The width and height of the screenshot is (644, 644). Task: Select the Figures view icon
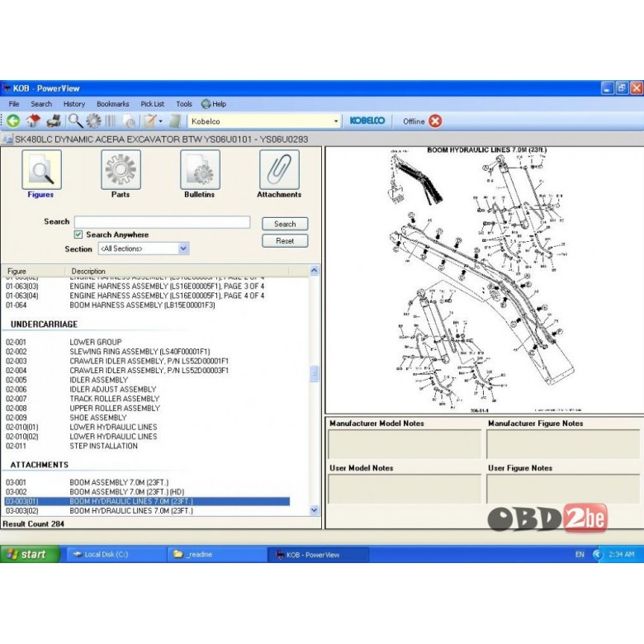[x=41, y=169]
